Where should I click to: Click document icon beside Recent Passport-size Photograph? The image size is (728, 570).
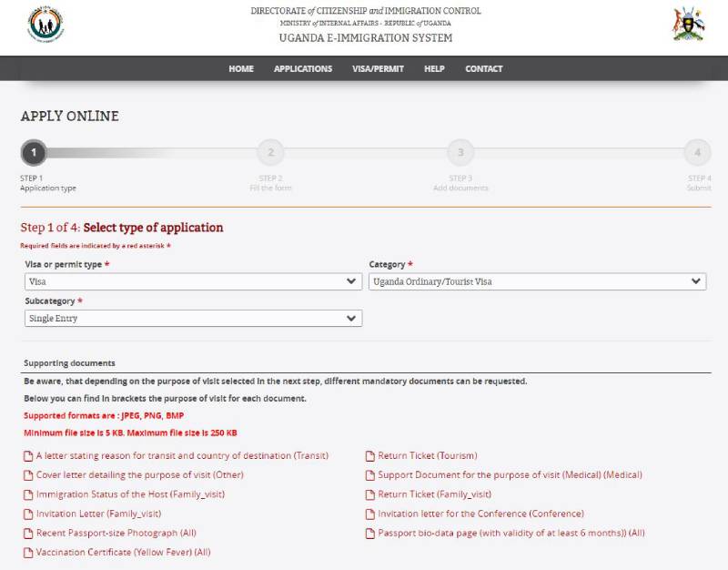click(28, 534)
